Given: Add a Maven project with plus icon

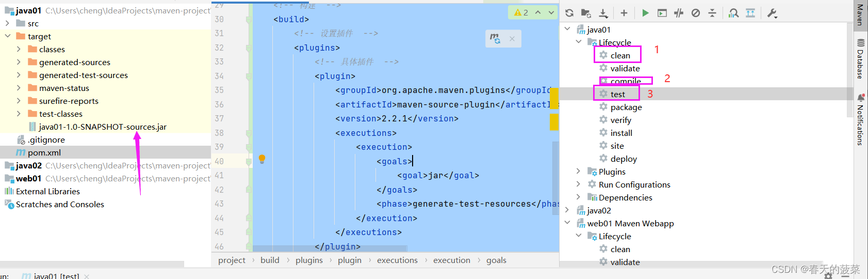Looking at the screenshot, I should click(624, 13).
